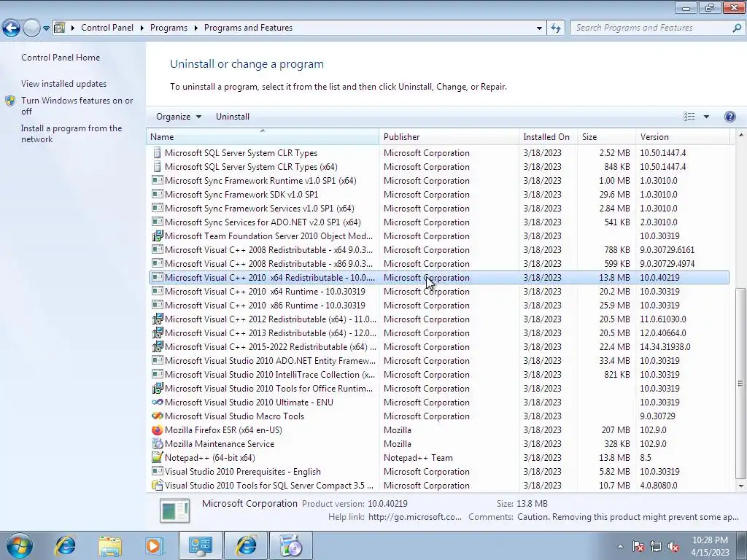Expand the arrow after Programs breadcrumb
Image resolution: width=747 pixels, height=560 pixels.
(196, 28)
